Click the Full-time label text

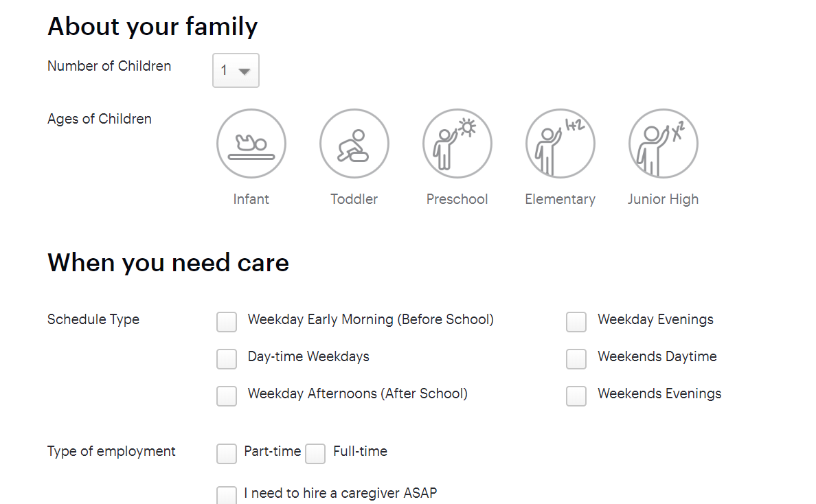click(360, 451)
